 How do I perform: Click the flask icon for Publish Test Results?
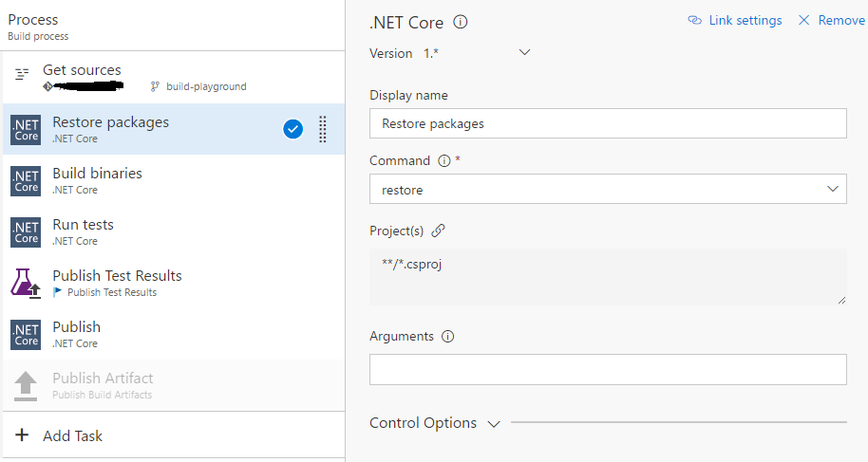click(x=26, y=283)
